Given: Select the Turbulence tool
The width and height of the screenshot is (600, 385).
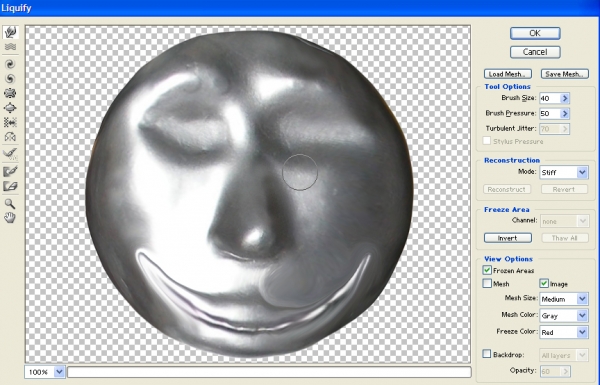Looking at the screenshot, I should click(10, 47).
